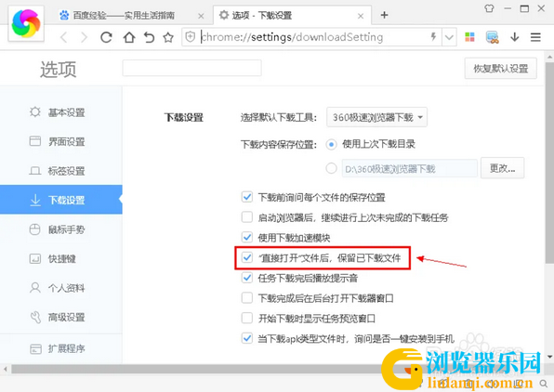
Task: Expand the address bar dropdown arrow
Action: point(449,37)
